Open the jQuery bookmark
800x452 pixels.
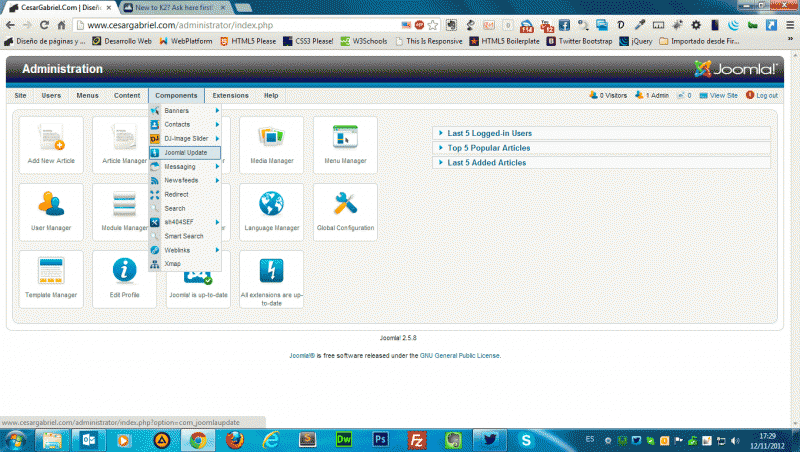[x=636, y=41]
